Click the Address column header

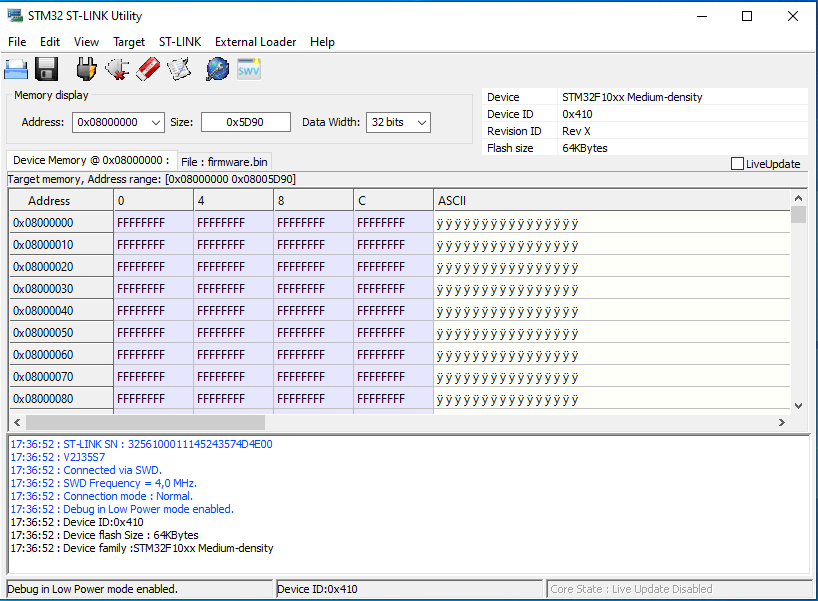(61, 201)
